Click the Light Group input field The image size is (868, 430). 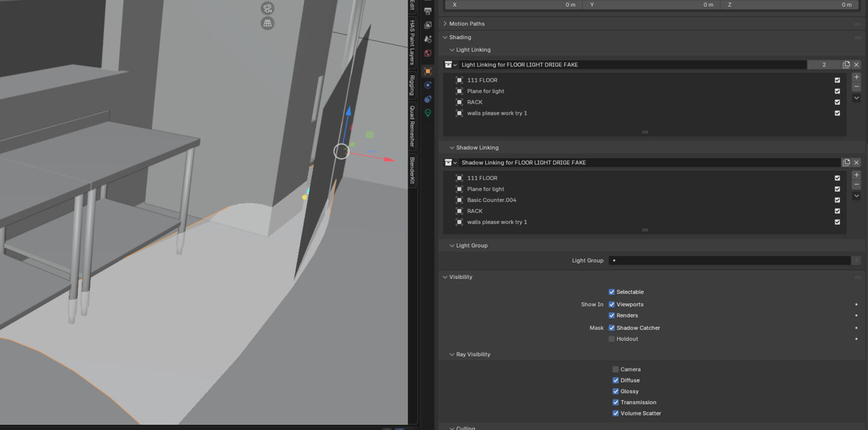coord(729,260)
